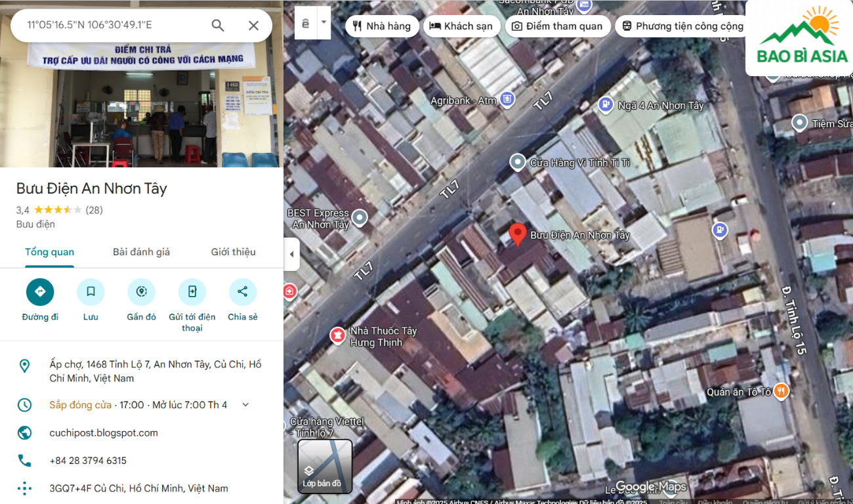Screen dimensions: 853x504
Task: Click Gửi tới điện thoại icon
Action: tap(192, 292)
